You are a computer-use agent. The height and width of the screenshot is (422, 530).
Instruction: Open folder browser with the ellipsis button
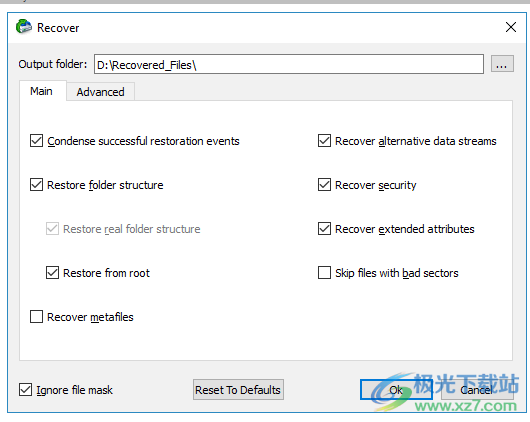(502, 64)
